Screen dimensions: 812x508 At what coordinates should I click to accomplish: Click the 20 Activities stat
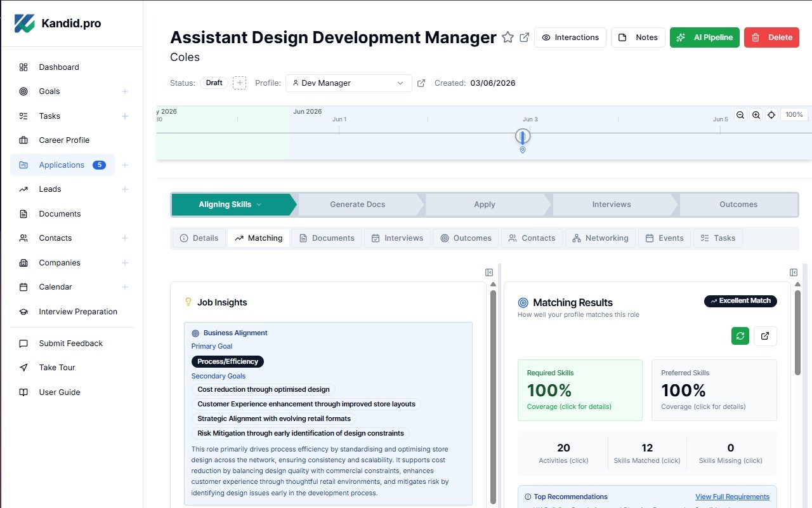[x=563, y=453]
